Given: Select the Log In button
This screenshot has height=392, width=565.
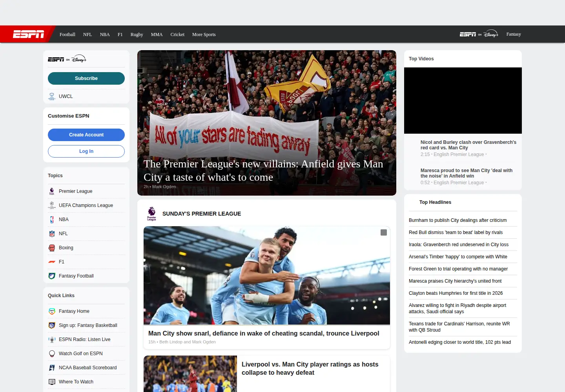Looking at the screenshot, I should click(x=86, y=151).
